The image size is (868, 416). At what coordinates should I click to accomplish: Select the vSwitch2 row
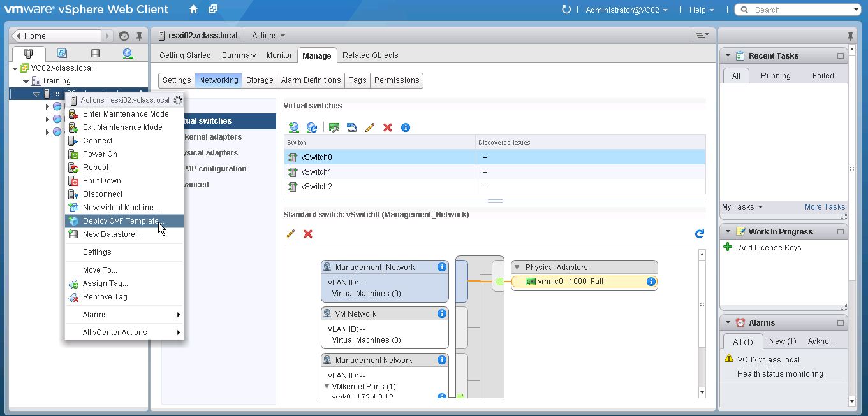(x=495, y=187)
